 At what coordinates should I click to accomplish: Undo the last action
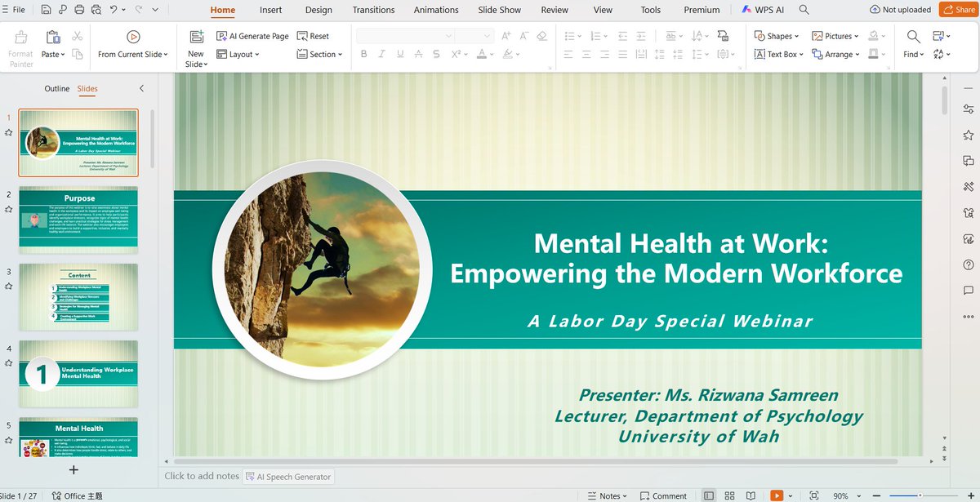tap(114, 10)
